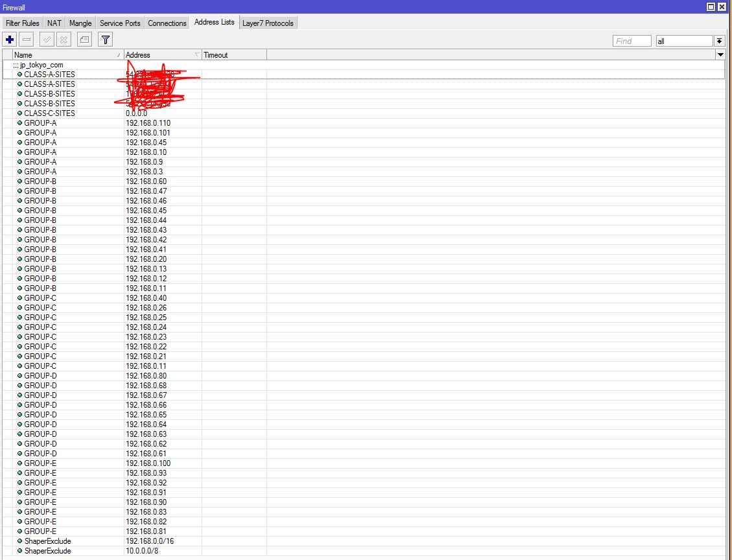Switch to the NAT tab
The width and height of the screenshot is (732, 560).
(x=54, y=23)
